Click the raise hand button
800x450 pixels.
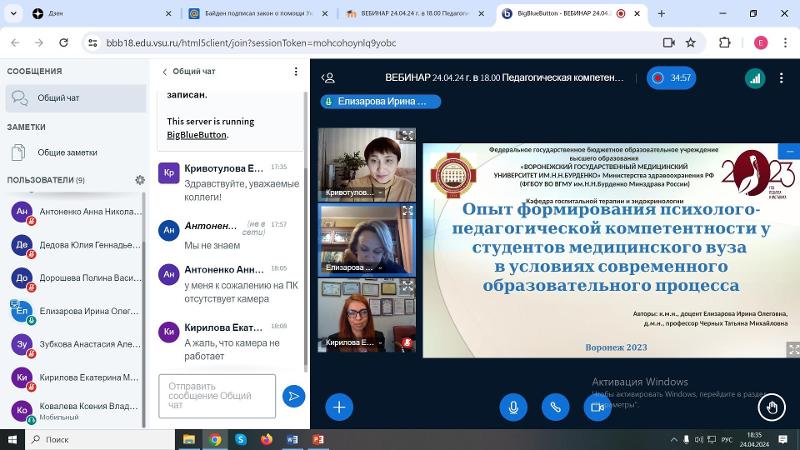(x=771, y=407)
